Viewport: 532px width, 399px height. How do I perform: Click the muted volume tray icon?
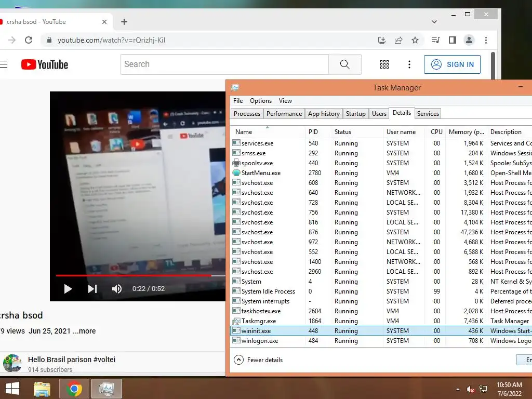(x=470, y=389)
